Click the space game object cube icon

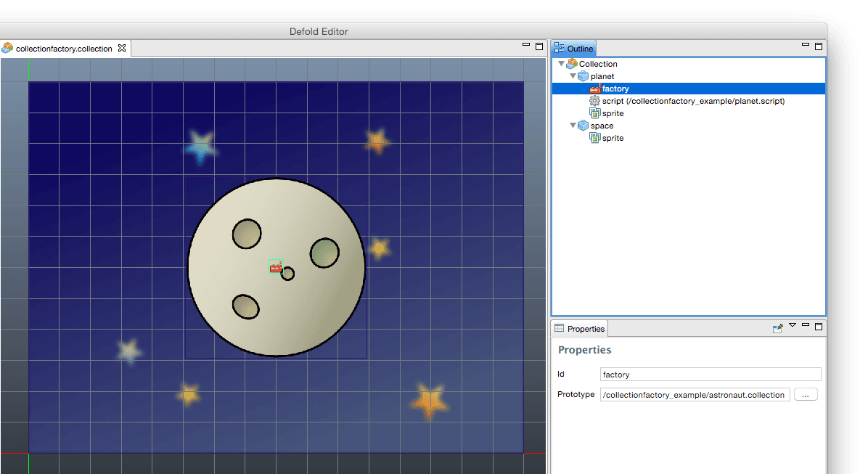coord(584,126)
